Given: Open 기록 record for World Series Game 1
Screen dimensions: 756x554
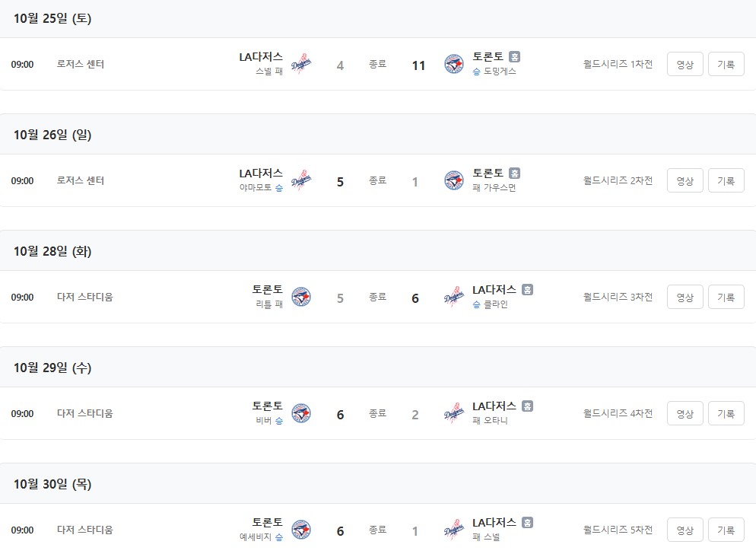Looking at the screenshot, I should coord(726,64).
